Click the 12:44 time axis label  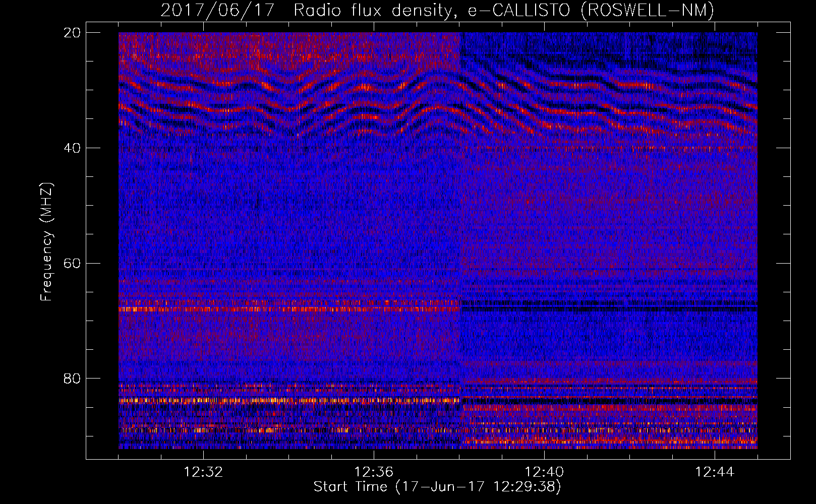pos(715,472)
